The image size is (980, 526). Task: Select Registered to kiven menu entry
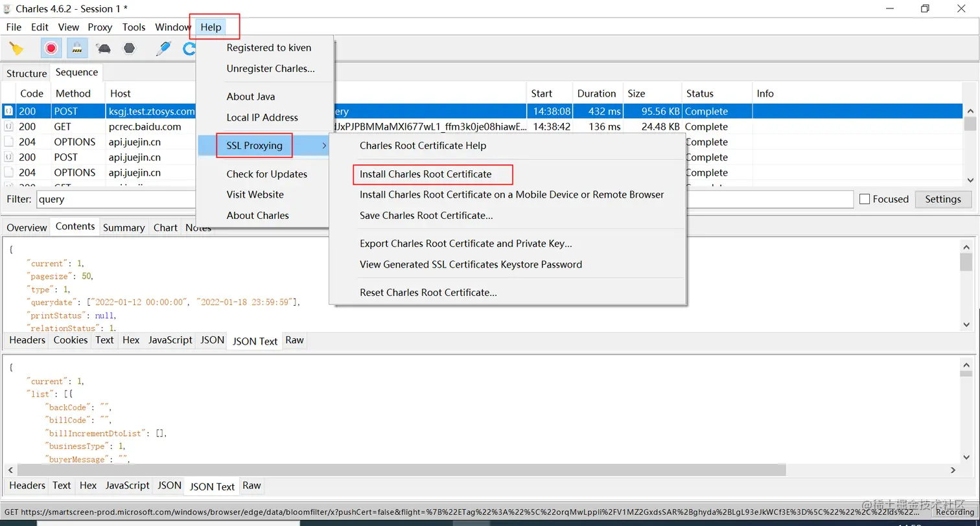tap(268, 48)
